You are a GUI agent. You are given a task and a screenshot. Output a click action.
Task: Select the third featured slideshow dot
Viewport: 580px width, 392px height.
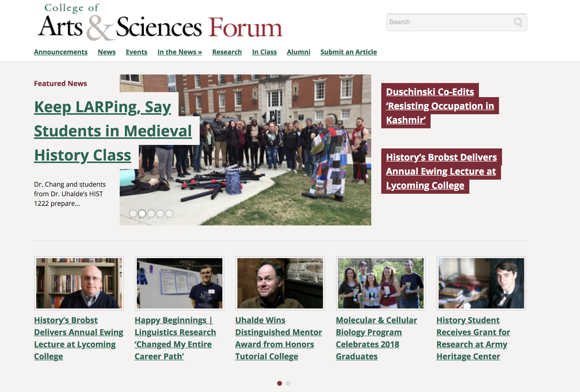(151, 214)
